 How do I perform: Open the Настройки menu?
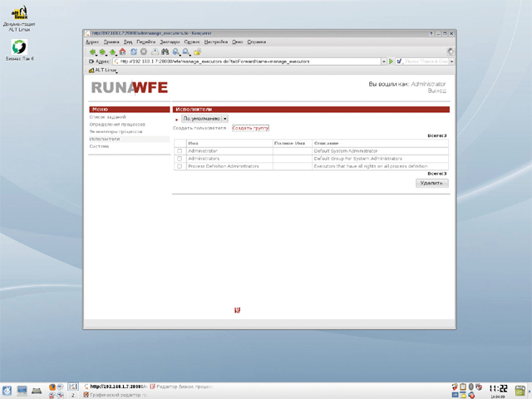click(x=216, y=42)
